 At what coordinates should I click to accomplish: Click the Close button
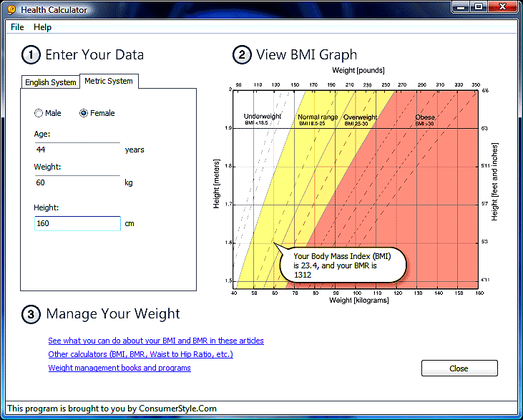tap(459, 368)
